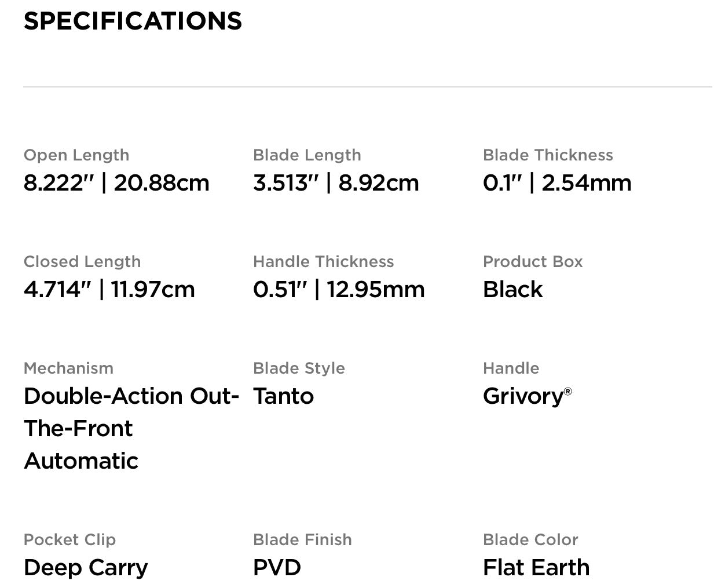Select the 12.95mm handle thickness value
725x588 pixels.
[x=375, y=290]
